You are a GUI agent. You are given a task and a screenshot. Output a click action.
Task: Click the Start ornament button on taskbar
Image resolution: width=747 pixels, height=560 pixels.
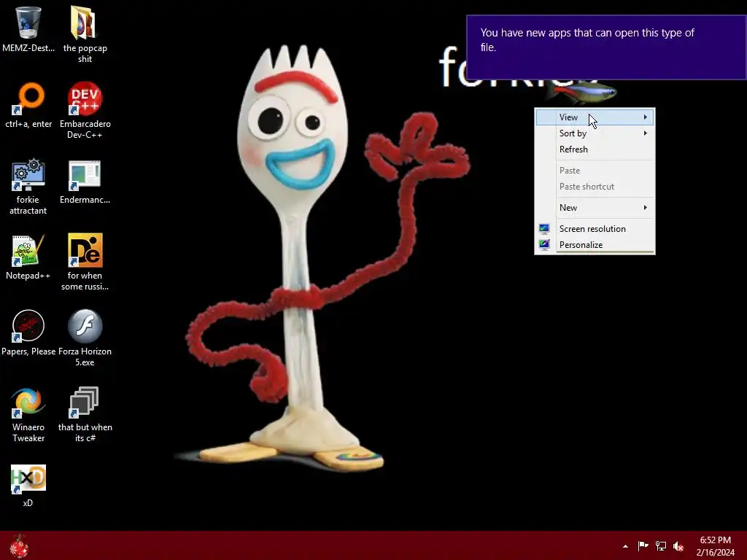[x=19, y=545]
